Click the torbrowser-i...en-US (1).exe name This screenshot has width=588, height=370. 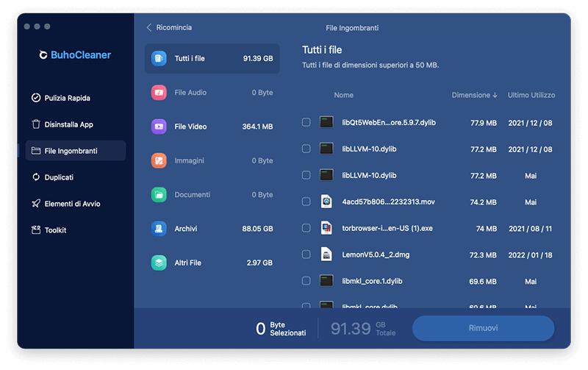tap(387, 228)
